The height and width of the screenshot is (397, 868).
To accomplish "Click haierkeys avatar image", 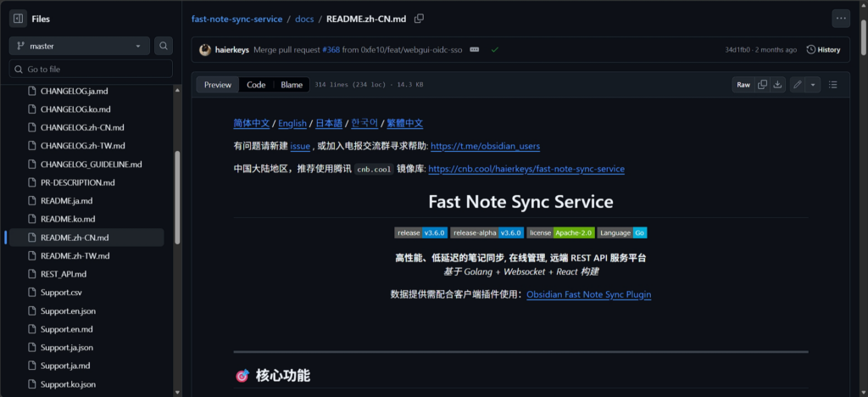I will point(205,50).
